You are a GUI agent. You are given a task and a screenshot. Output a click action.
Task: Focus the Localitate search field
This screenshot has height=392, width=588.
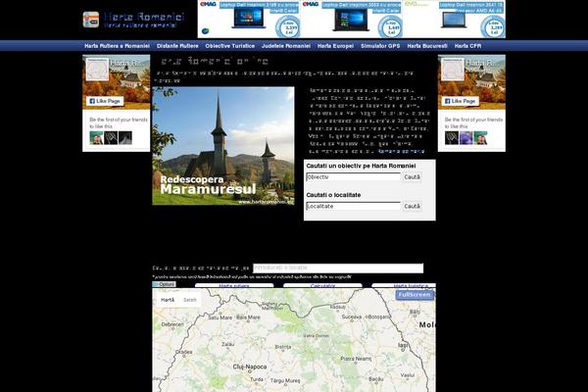tap(354, 207)
